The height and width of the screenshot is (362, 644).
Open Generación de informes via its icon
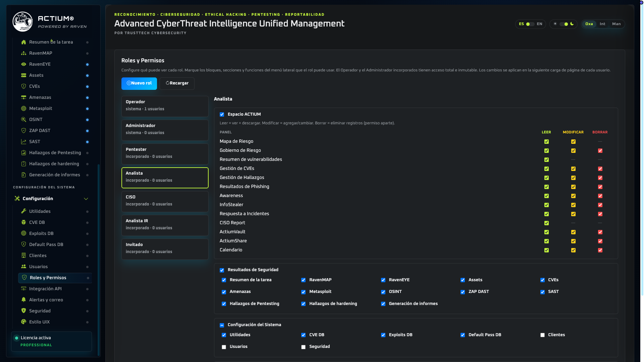click(23, 175)
